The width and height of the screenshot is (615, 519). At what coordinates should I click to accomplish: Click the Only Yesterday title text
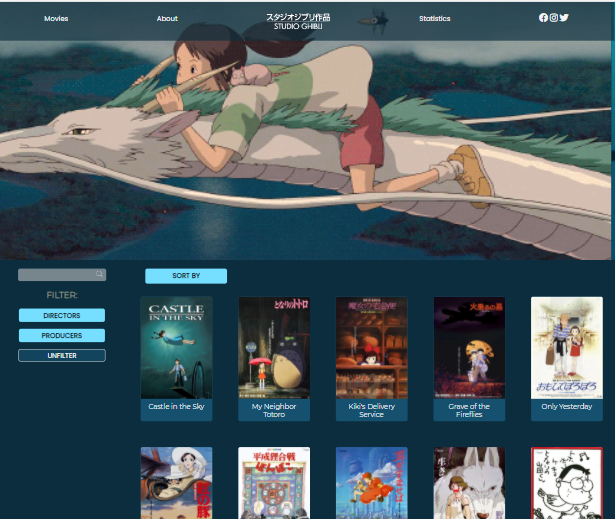click(x=567, y=406)
